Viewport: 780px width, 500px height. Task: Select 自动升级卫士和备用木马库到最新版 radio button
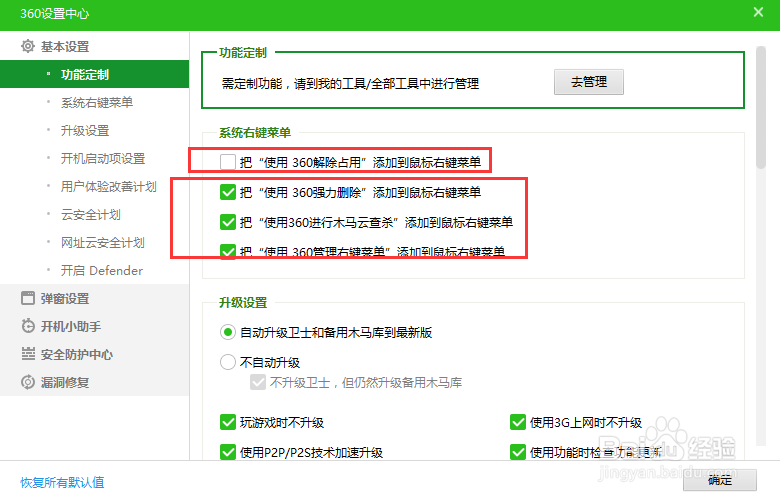coord(228,332)
